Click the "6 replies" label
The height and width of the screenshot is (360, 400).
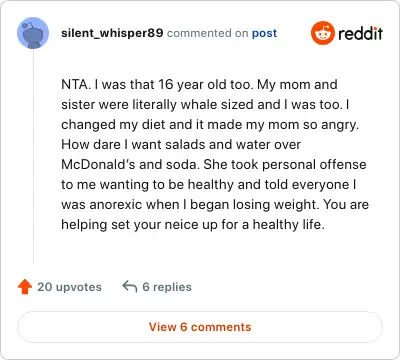click(167, 287)
